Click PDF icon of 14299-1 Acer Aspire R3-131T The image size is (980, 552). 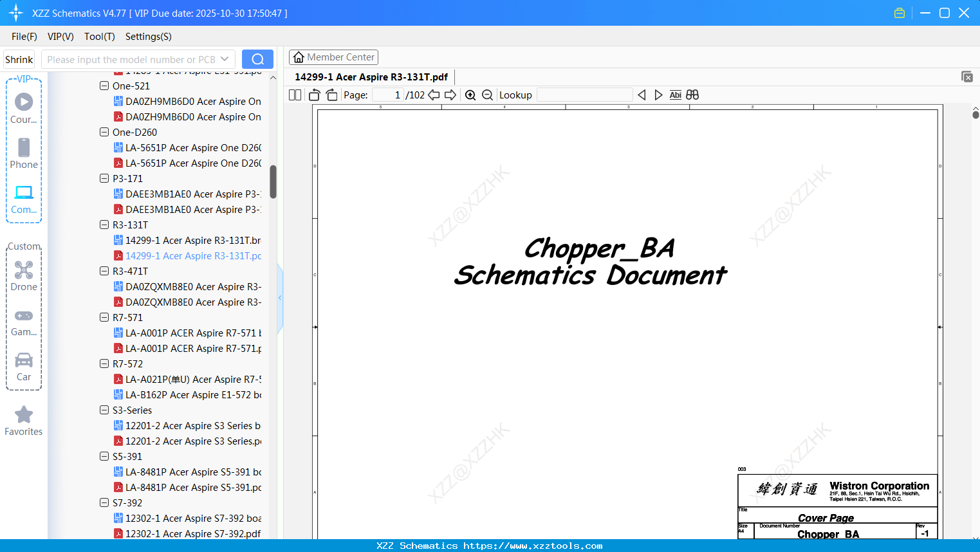118,255
